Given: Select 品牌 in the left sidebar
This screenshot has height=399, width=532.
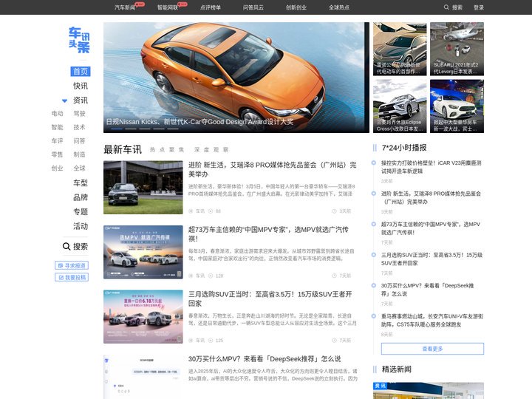Looking at the screenshot, I should tap(81, 197).
